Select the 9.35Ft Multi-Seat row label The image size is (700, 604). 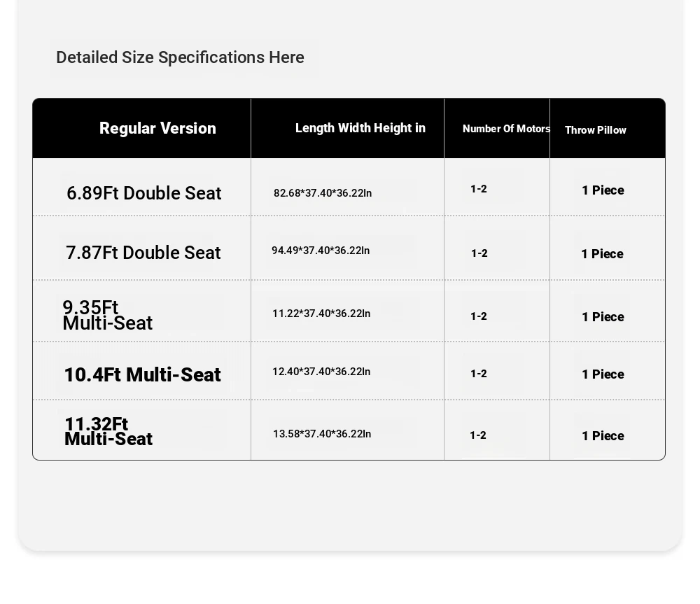coord(108,315)
